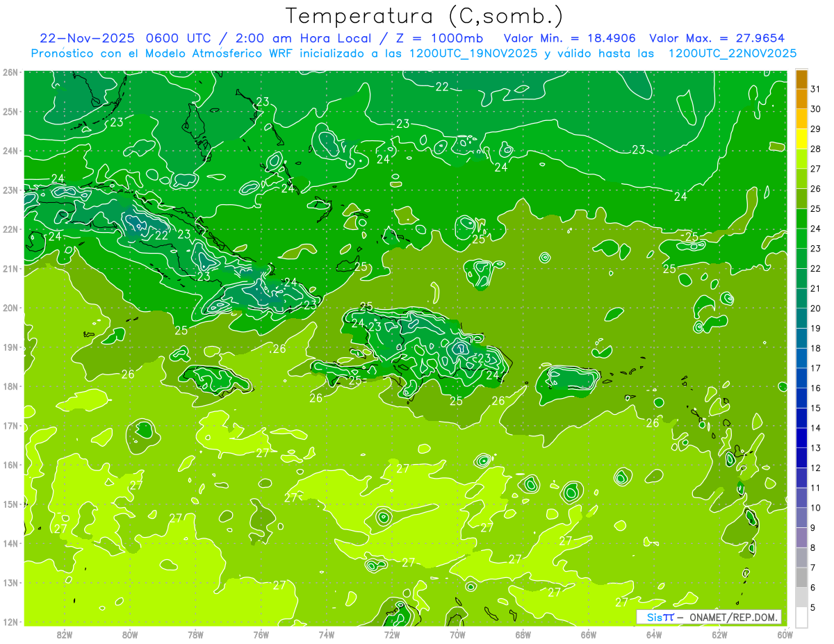Image resolution: width=834 pixels, height=644 pixels.
Task: Select the '14N' latitude axis label
Action: pyautogui.click(x=11, y=543)
